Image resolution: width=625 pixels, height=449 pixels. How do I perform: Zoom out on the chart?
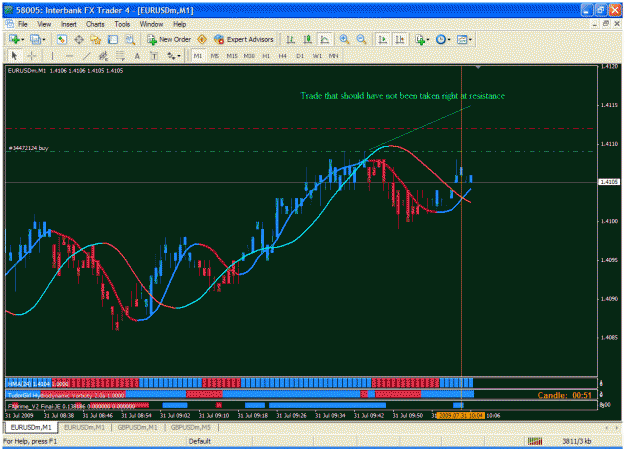361,39
